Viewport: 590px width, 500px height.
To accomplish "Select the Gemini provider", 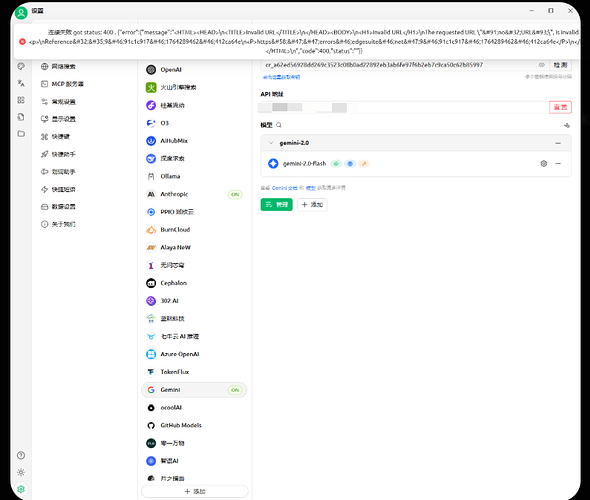I will coord(194,390).
